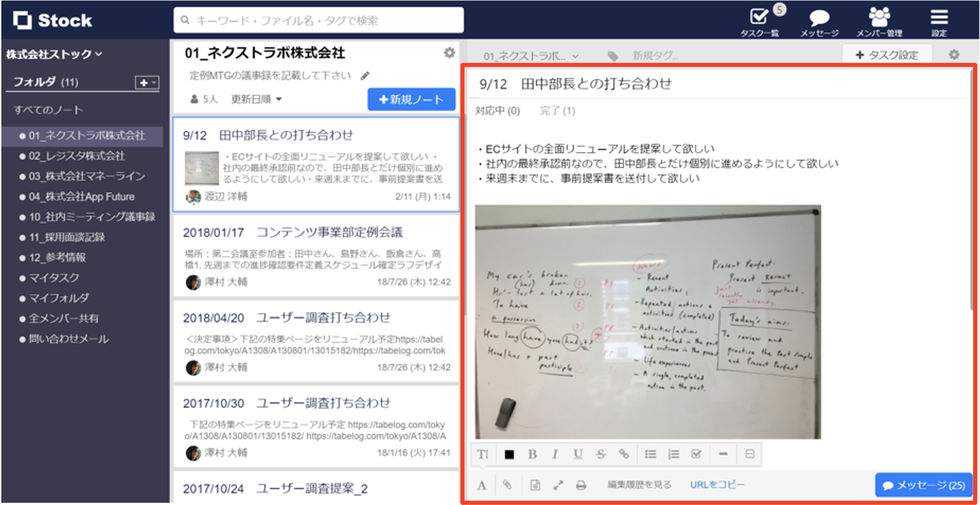Edit folder description with pencil icon
This screenshot has width=980, height=505.
[x=365, y=75]
